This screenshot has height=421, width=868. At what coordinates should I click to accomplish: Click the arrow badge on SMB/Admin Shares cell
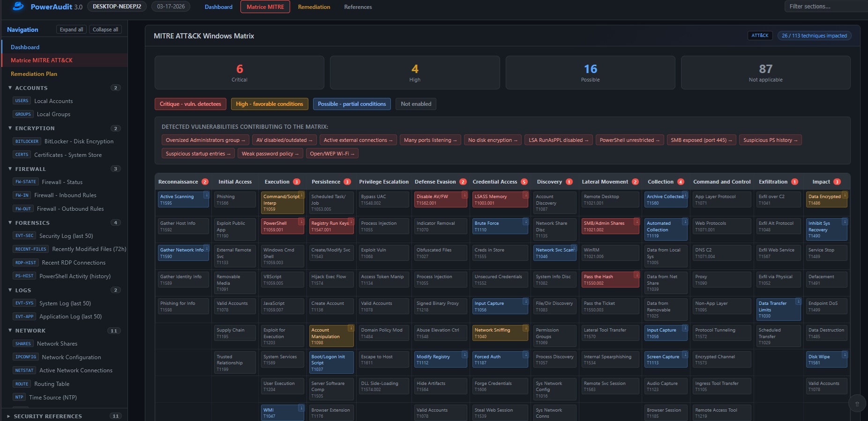tap(636, 222)
